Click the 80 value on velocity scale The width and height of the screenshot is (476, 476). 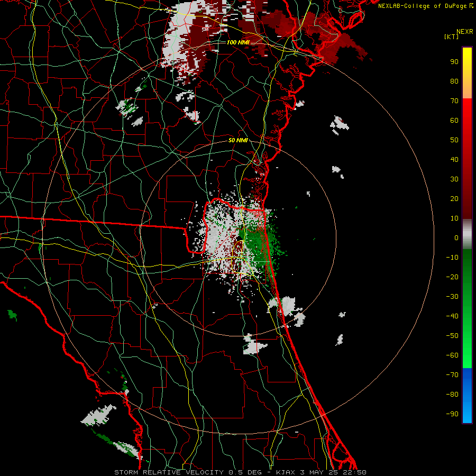(454, 81)
